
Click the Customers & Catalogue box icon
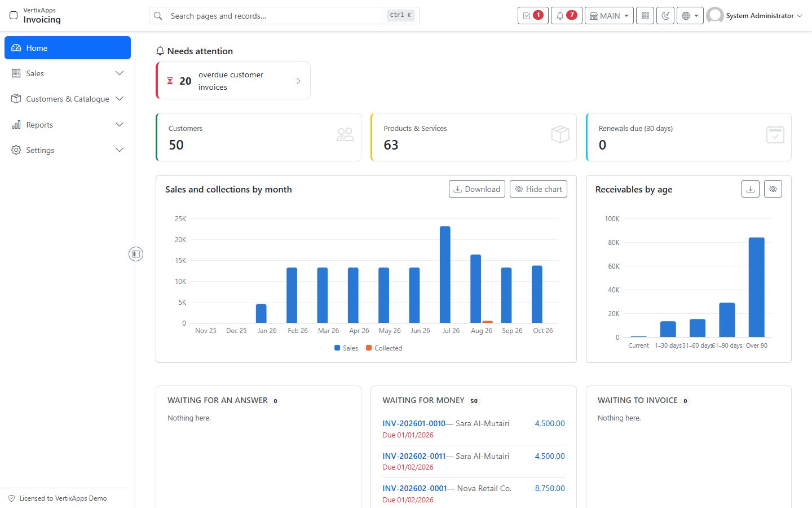[16, 99]
